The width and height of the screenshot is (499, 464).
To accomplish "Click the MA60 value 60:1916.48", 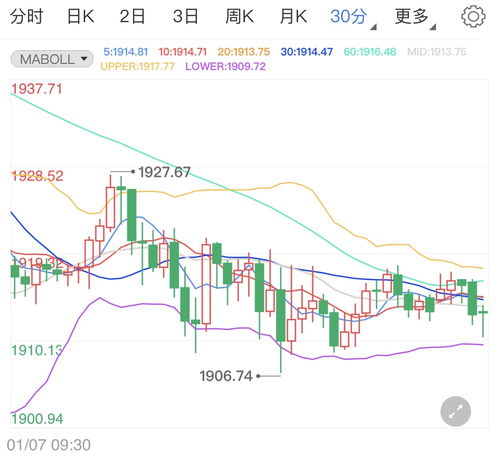I will (370, 52).
